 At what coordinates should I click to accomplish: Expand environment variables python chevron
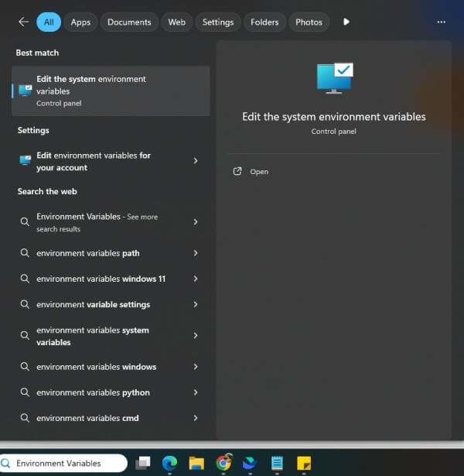(x=196, y=392)
